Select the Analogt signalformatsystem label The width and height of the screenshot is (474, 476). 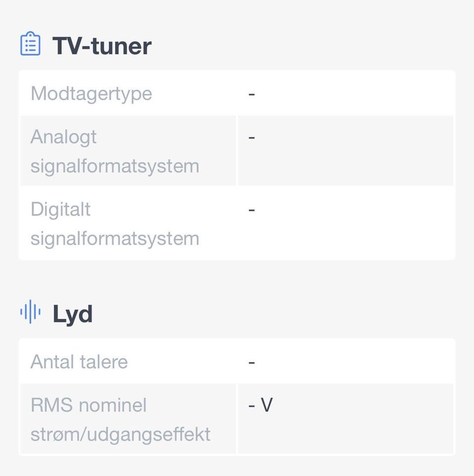(x=115, y=151)
